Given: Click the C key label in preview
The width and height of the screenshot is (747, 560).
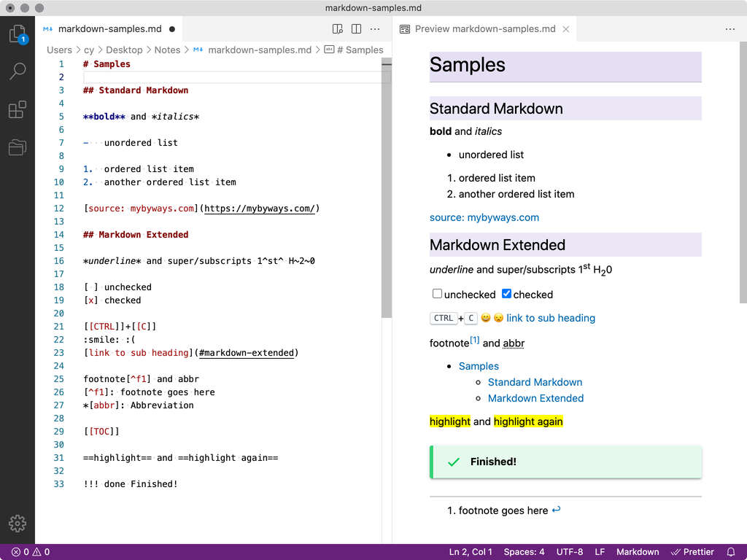Looking at the screenshot, I should [x=471, y=318].
